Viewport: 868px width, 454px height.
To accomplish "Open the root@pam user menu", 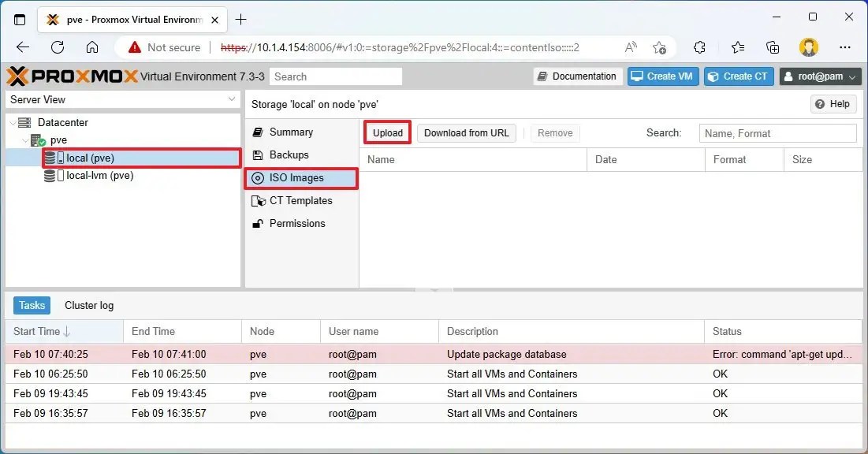I will 820,76.
